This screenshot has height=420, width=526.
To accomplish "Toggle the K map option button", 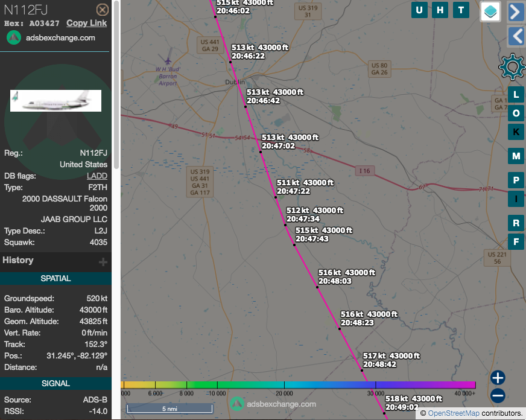I will (x=516, y=132).
